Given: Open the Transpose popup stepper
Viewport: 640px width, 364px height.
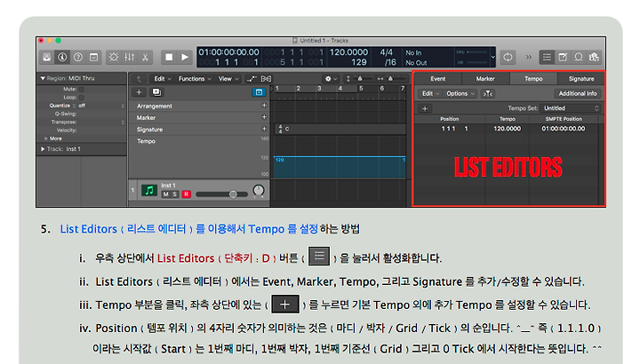Looking at the screenshot, I should [123, 123].
